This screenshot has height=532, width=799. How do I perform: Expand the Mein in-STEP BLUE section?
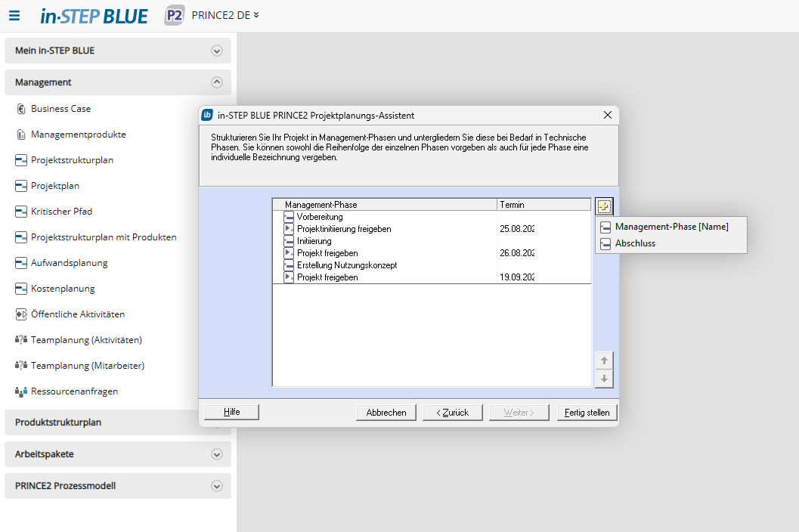point(217,51)
